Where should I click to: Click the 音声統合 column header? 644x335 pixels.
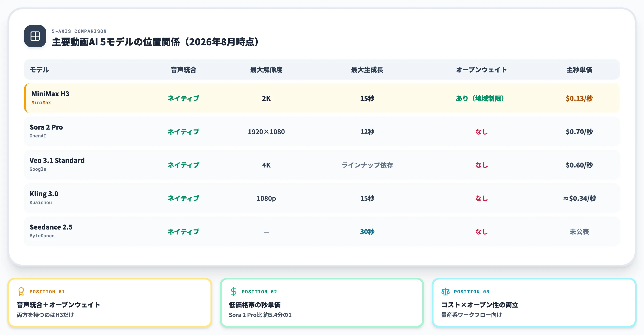pos(183,70)
